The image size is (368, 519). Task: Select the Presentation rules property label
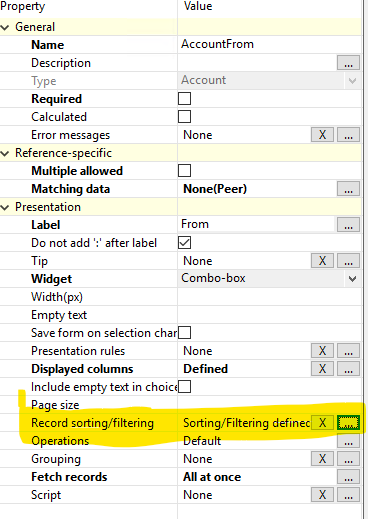pos(78,351)
